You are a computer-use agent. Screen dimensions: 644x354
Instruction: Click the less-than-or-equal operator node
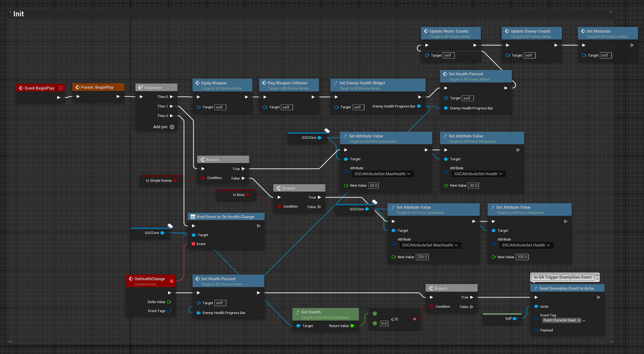[x=394, y=319]
